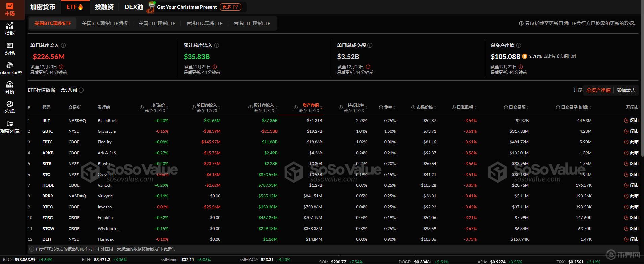The width and height of the screenshot is (644, 264).
Task: Open the TokenBar sidebar icon
Action: point(10,68)
